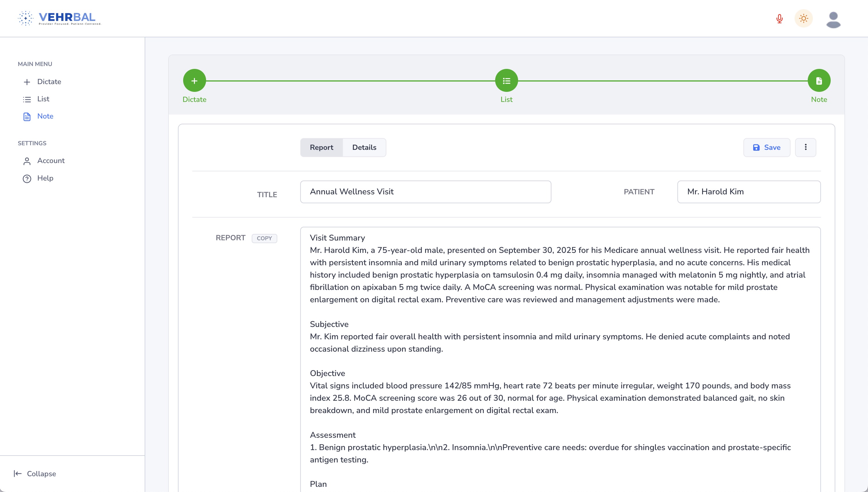Go to Note in the sidebar
868x492 pixels.
coord(45,116)
